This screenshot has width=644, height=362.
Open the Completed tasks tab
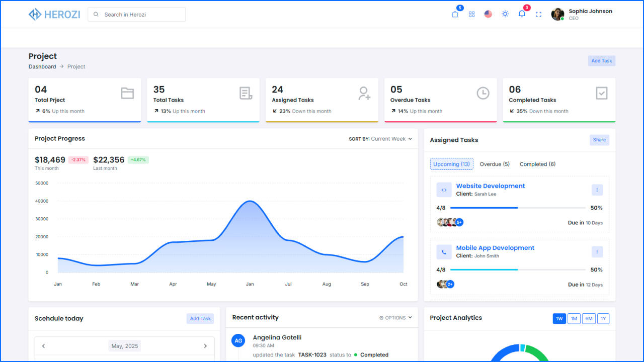(x=537, y=164)
